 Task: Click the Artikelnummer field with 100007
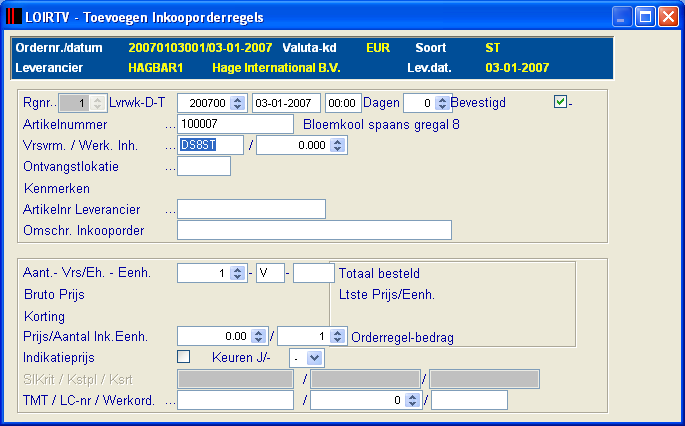pyautogui.click(x=235, y=124)
